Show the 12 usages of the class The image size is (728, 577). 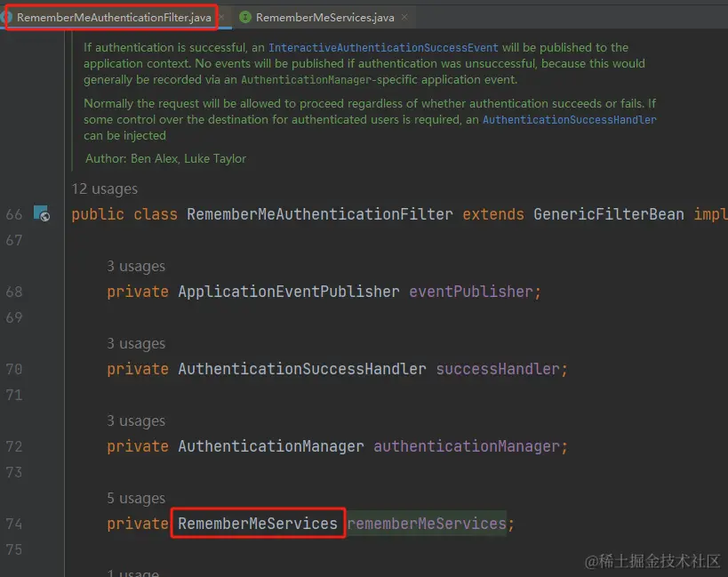click(x=105, y=189)
